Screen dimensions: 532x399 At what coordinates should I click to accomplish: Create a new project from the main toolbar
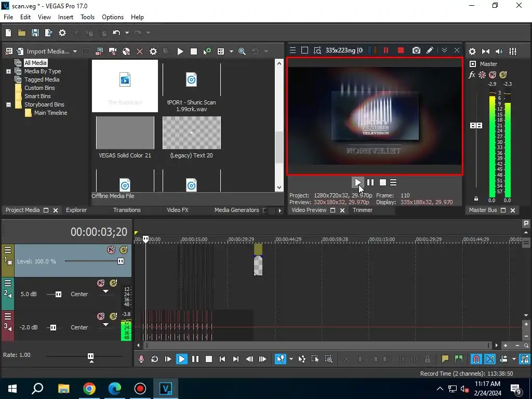point(8,33)
